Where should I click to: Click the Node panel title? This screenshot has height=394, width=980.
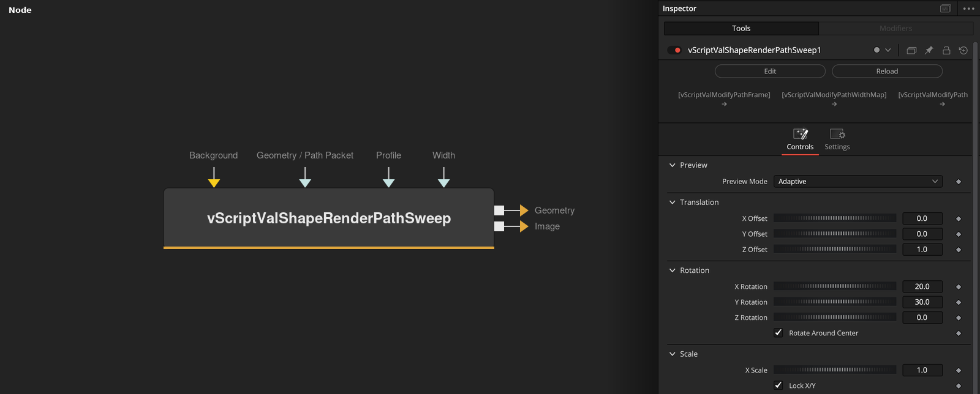tap(20, 10)
